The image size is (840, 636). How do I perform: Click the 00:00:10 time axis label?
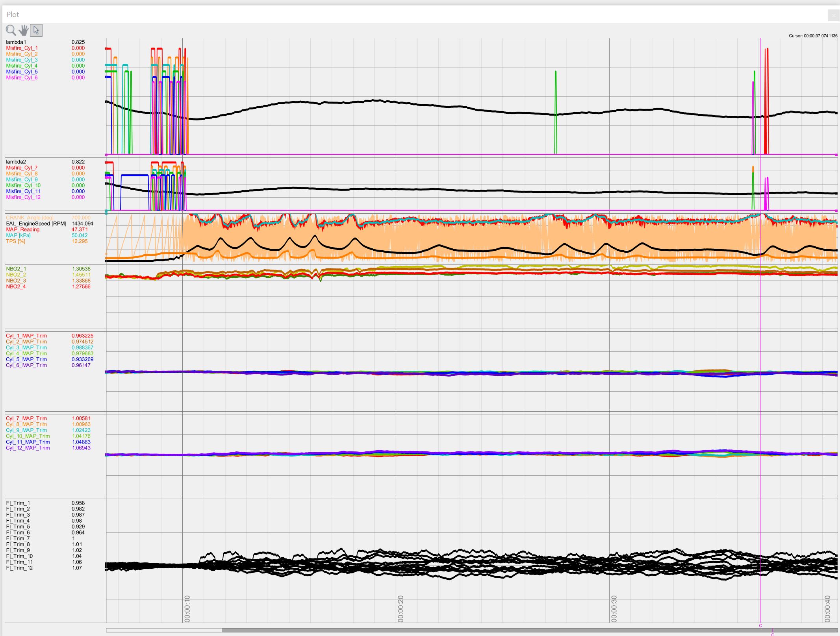187,609
